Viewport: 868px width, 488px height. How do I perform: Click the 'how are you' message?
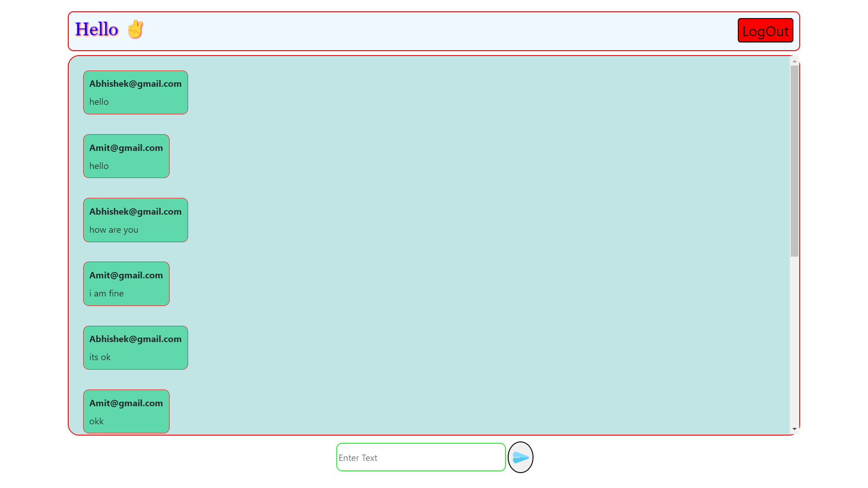click(x=114, y=230)
